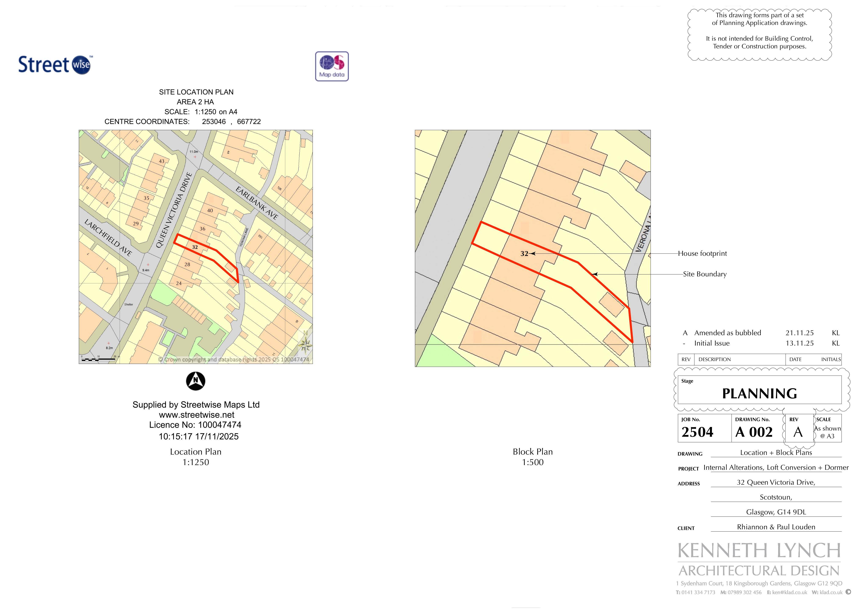Click the Site Boundary label
Image resolution: width=868 pixels, height=614 pixels.
tap(705, 274)
